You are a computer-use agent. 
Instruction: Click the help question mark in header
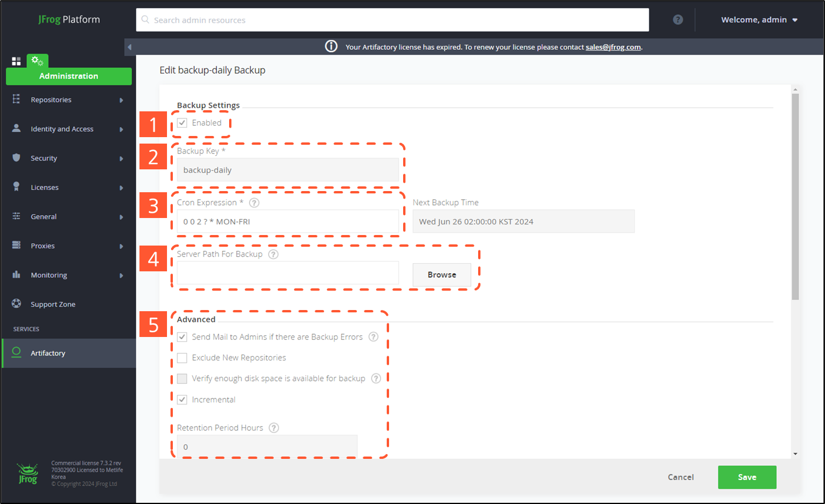[x=678, y=20]
